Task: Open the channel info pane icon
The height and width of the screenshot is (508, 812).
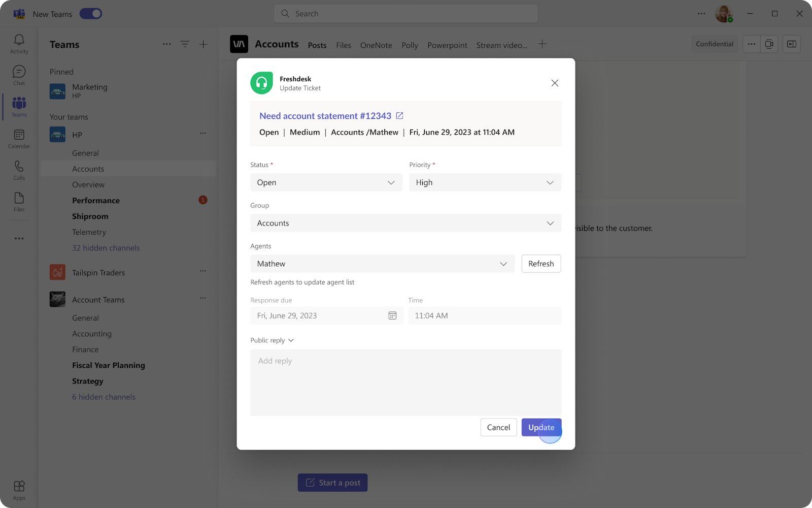Action: [792, 44]
